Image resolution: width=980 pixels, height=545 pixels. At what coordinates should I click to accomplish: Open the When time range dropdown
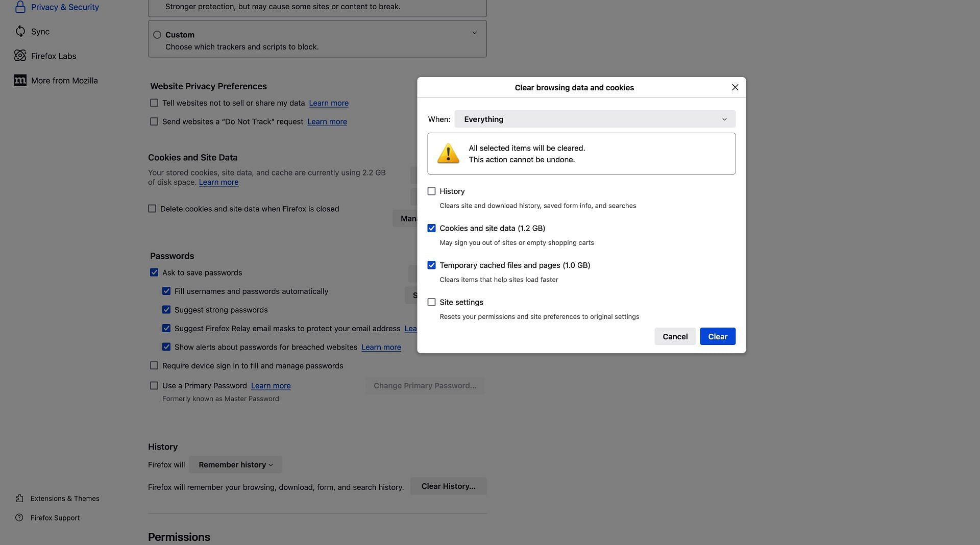(595, 119)
